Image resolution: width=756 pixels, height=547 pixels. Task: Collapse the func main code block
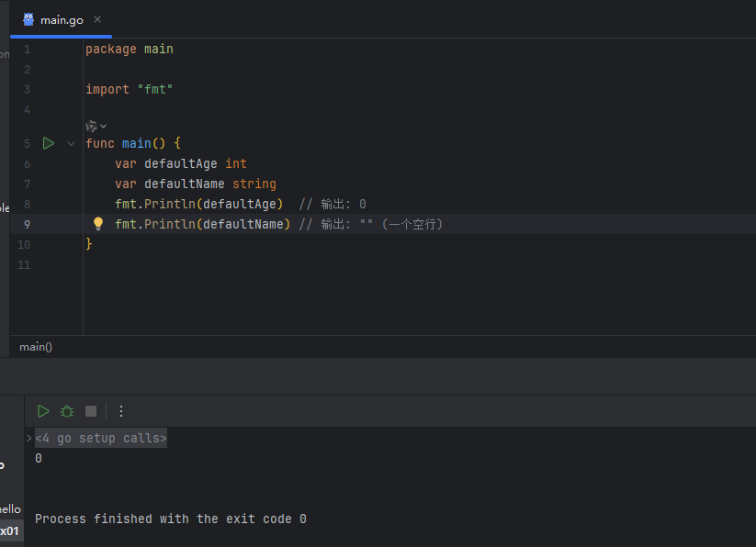tap(71, 143)
